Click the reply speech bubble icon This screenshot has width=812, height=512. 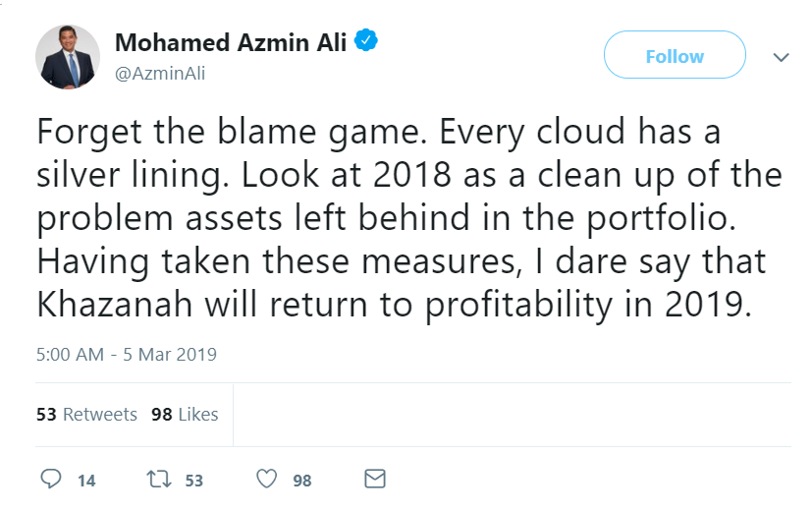(x=51, y=480)
